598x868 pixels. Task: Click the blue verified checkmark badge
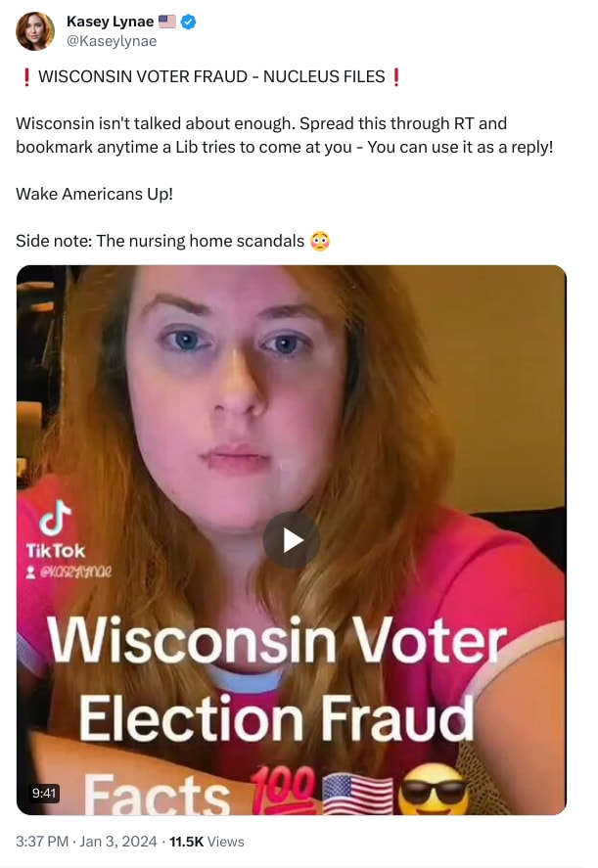[x=188, y=23]
